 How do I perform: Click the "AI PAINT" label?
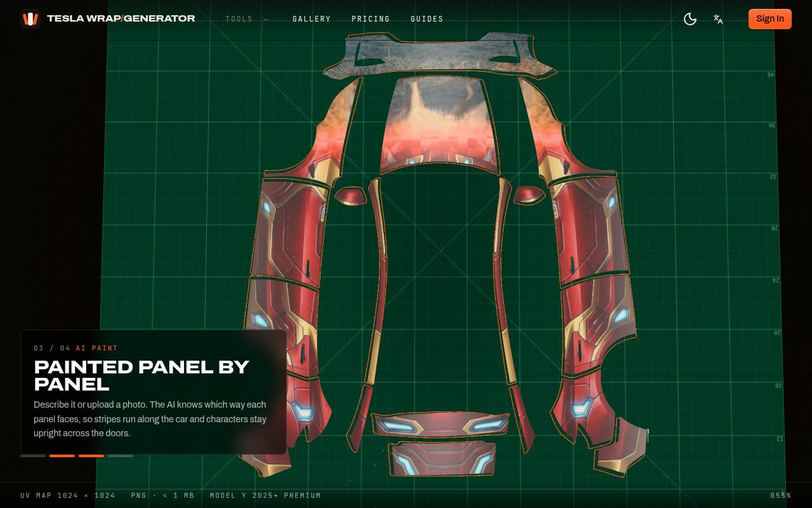pyautogui.click(x=97, y=348)
